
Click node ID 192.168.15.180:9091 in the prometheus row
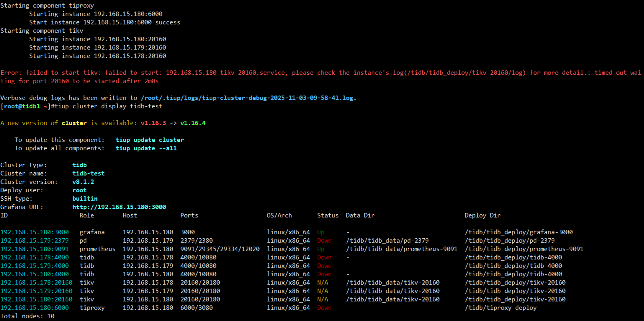tap(34, 249)
